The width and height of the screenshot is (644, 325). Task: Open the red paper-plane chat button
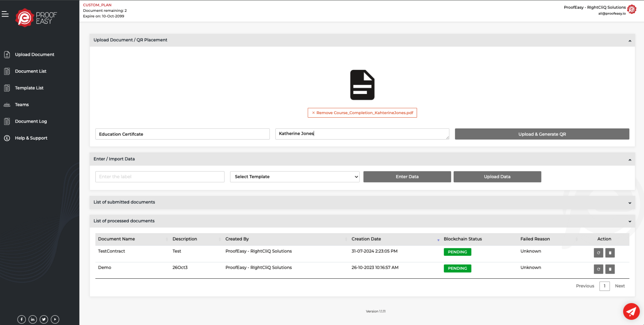pyautogui.click(x=631, y=311)
